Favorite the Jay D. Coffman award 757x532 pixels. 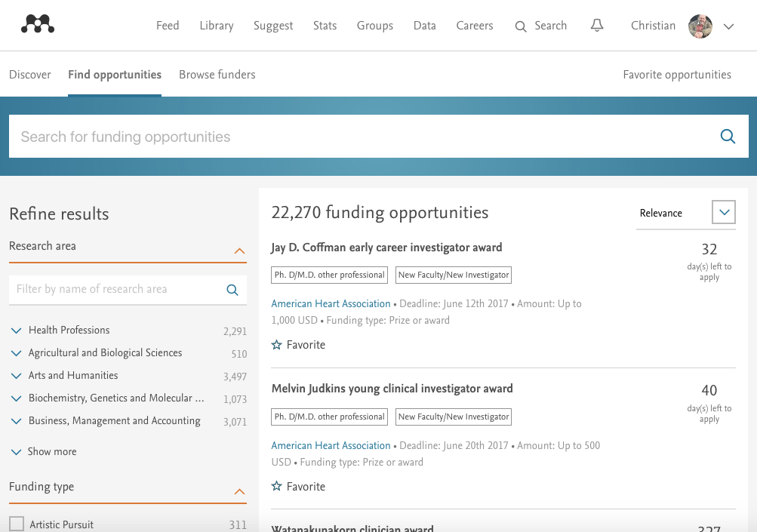pos(278,344)
